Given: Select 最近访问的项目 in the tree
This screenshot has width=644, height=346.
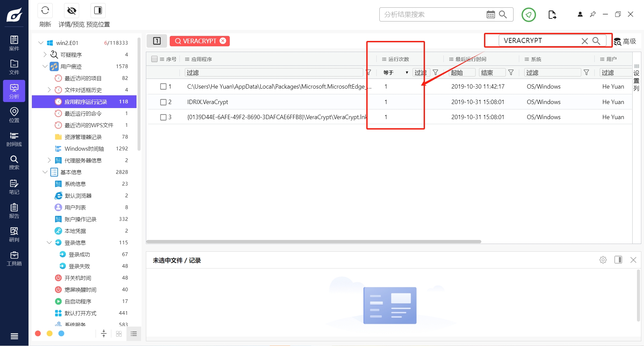Looking at the screenshot, I should point(83,78).
